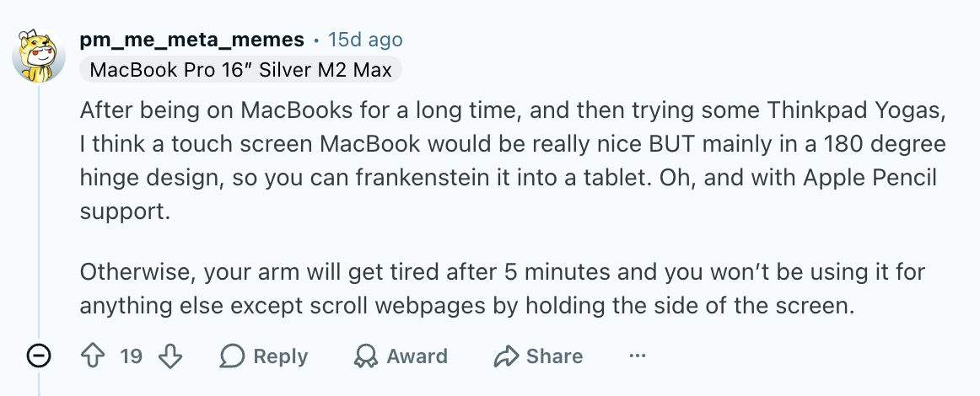Collapse the comment thread with minus button
The image size is (980, 396).
(x=39, y=356)
